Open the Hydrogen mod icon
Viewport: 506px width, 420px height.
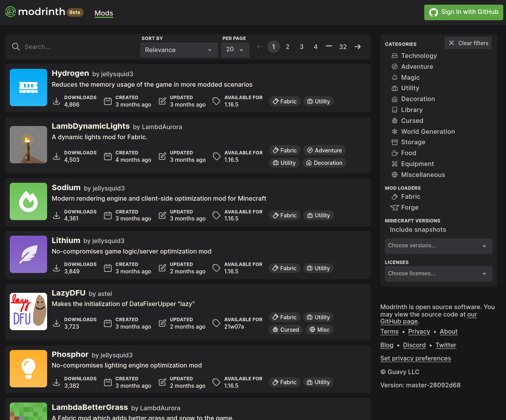click(28, 87)
